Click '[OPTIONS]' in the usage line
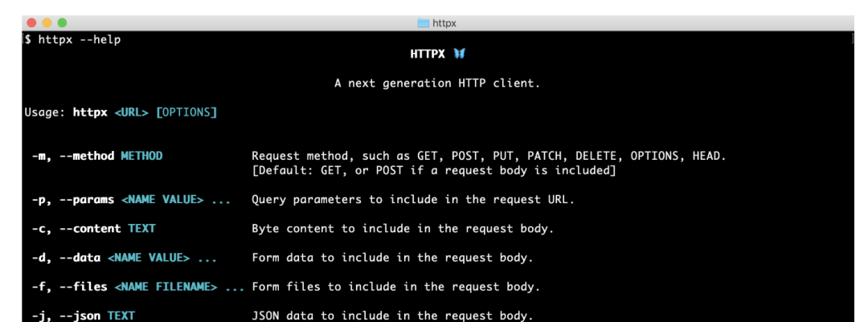The height and width of the screenshot is (322, 868). pos(186,113)
